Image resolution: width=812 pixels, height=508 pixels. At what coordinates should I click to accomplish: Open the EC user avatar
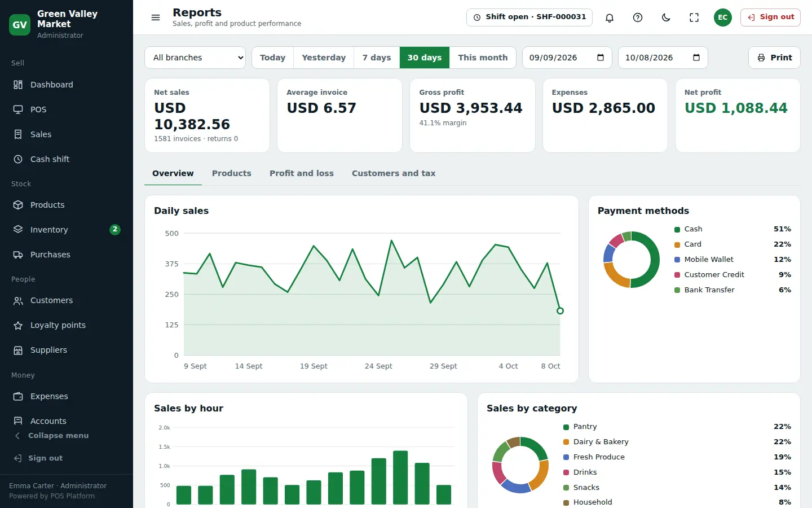point(722,17)
